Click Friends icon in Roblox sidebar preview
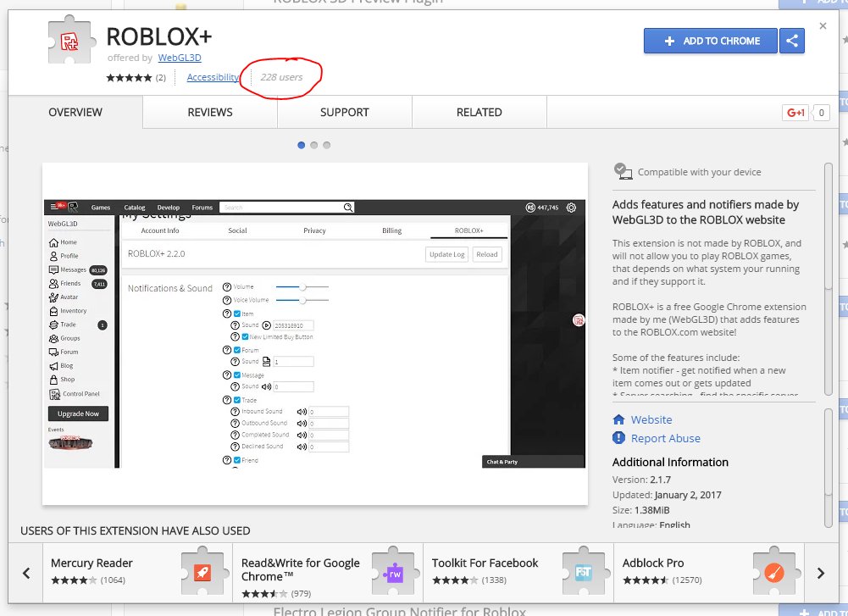This screenshot has height=616, width=848. 53,283
